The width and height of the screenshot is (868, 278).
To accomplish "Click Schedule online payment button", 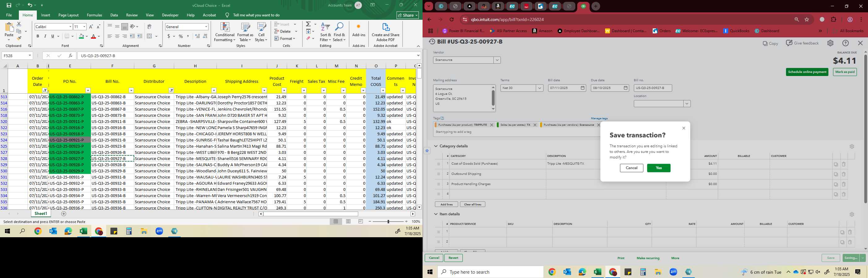I will click(807, 72).
